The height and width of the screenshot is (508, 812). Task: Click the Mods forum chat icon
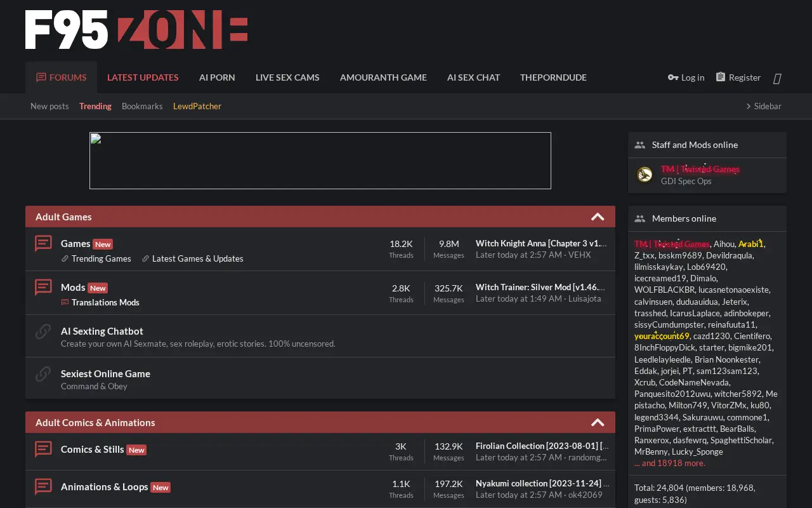tap(43, 287)
